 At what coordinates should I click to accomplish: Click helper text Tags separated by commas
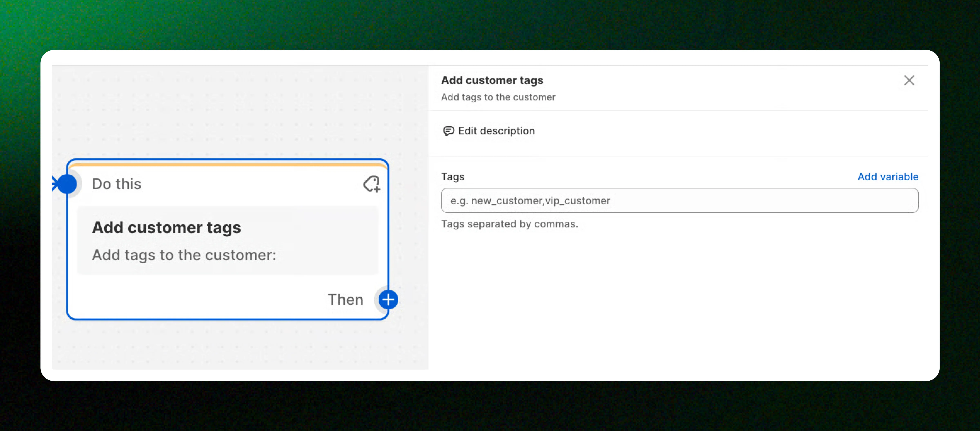coord(509,224)
